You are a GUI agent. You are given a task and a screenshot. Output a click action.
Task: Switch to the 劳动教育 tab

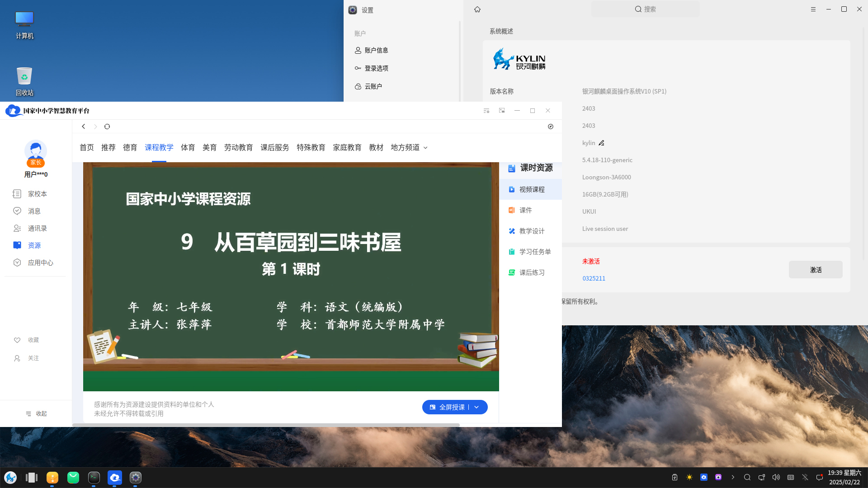point(239,147)
